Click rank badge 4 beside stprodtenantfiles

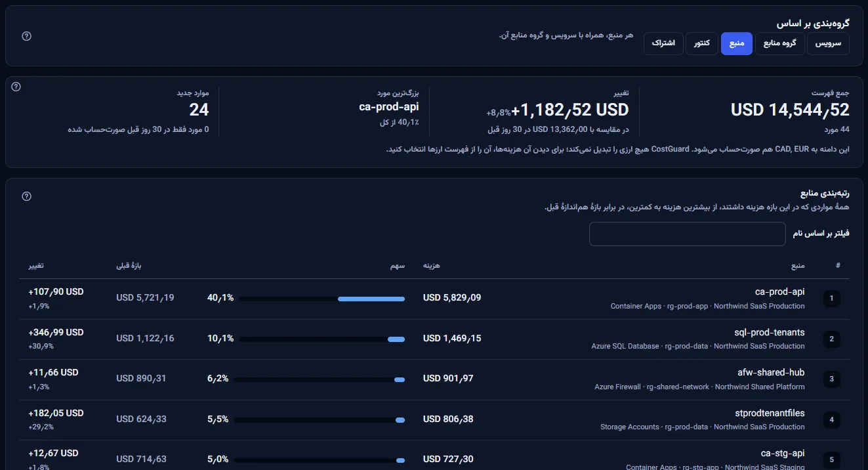click(x=831, y=419)
